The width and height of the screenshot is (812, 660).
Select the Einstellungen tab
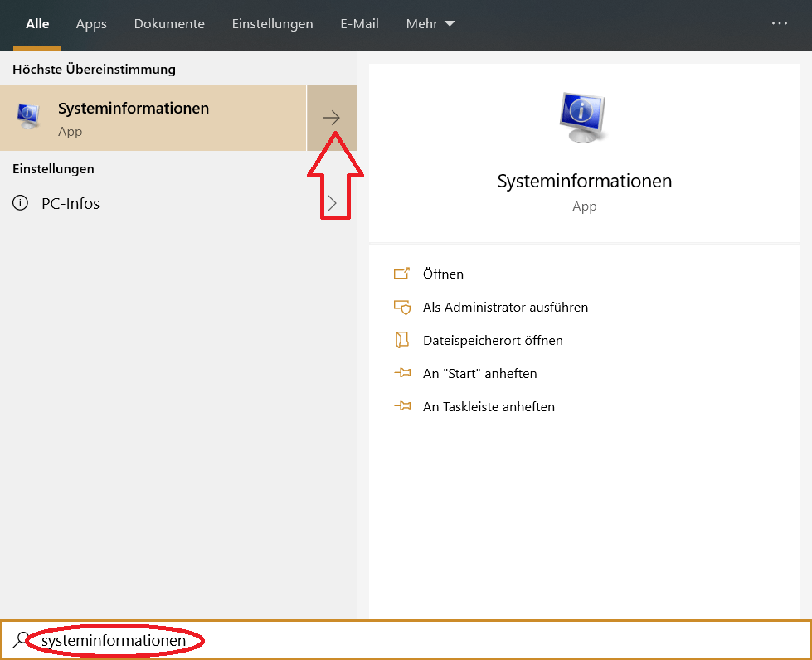[x=272, y=24]
